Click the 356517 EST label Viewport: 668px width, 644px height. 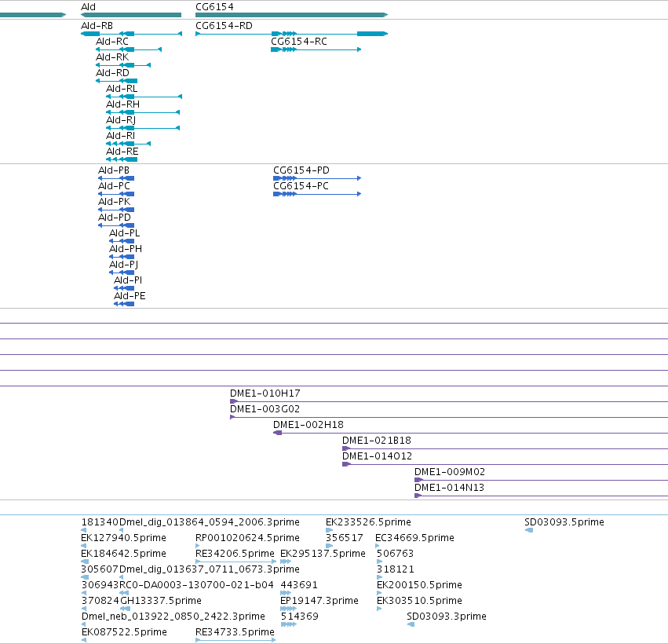tap(345, 538)
